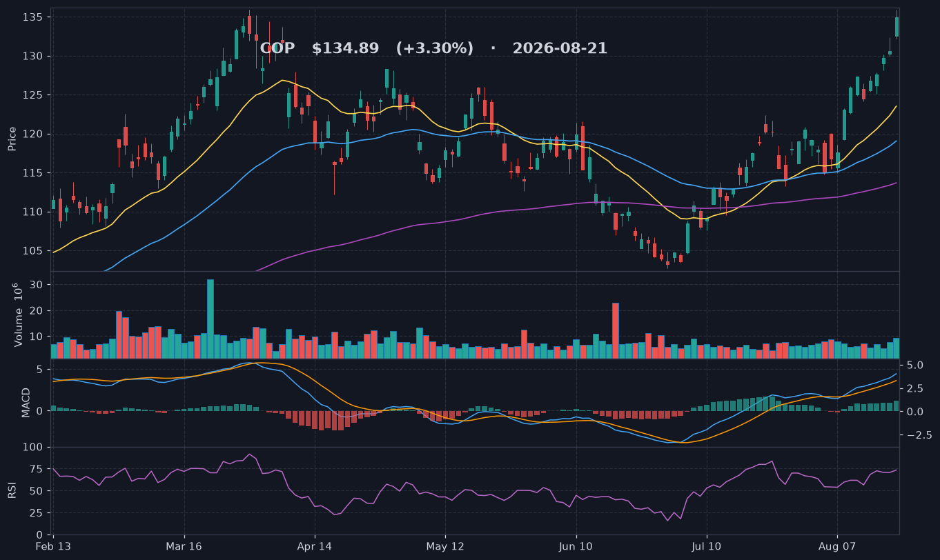Click the 20 tick on the Volume axis
The image size is (940, 560).
click(x=37, y=310)
